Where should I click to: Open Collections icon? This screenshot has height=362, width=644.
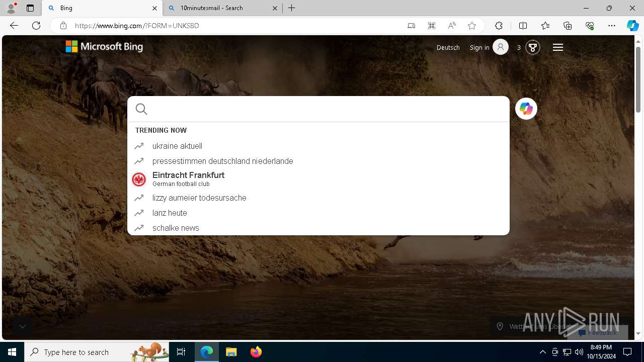pyautogui.click(x=568, y=26)
